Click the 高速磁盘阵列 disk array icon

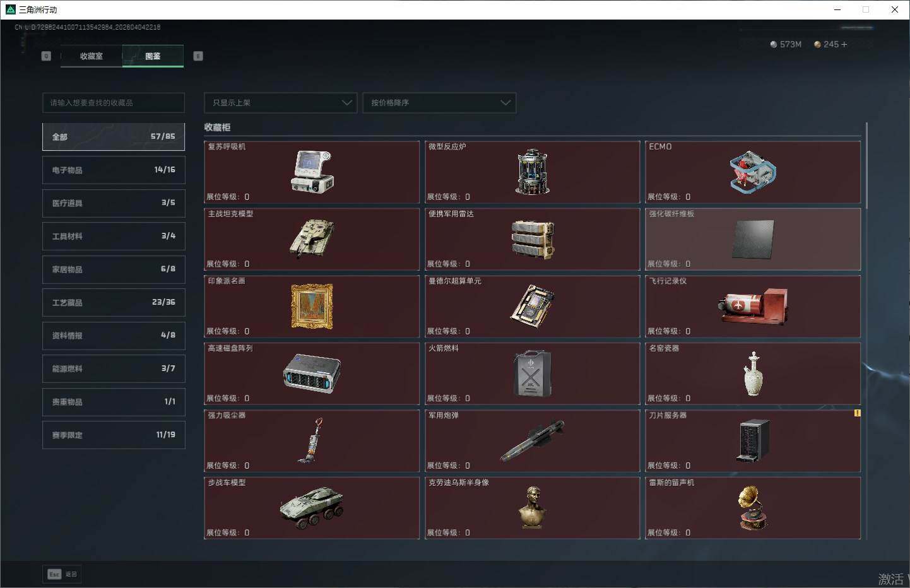pyautogui.click(x=312, y=373)
